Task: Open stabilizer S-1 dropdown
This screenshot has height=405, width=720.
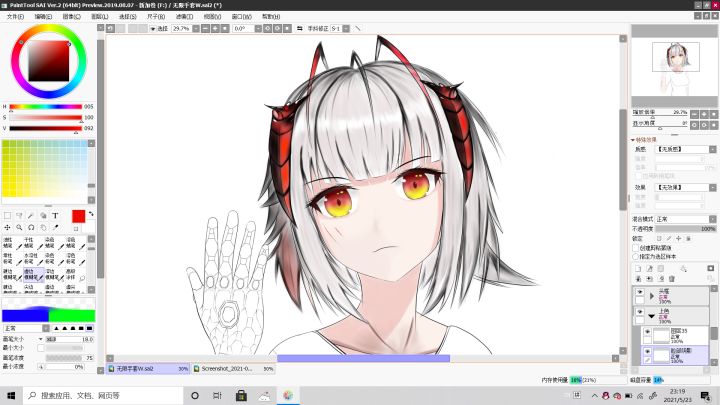Action: coord(346,28)
